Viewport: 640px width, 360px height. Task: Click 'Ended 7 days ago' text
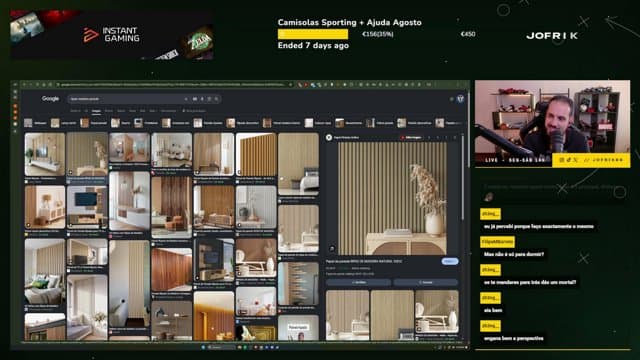(313, 46)
